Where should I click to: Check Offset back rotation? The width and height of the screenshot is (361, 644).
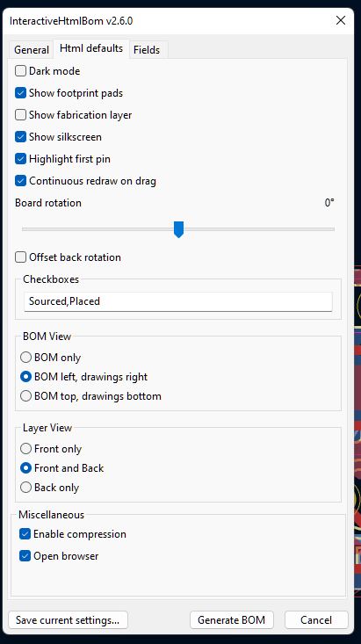[x=20, y=257]
